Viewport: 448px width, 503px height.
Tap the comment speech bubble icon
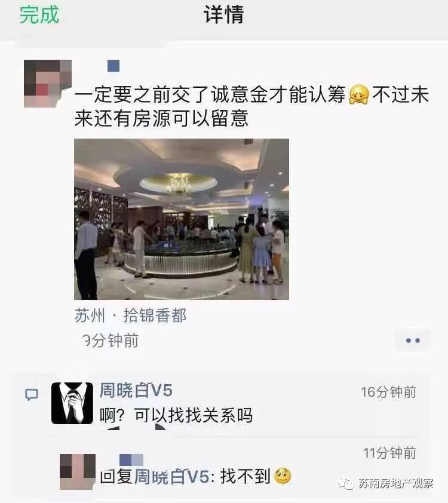tap(32, 394)
